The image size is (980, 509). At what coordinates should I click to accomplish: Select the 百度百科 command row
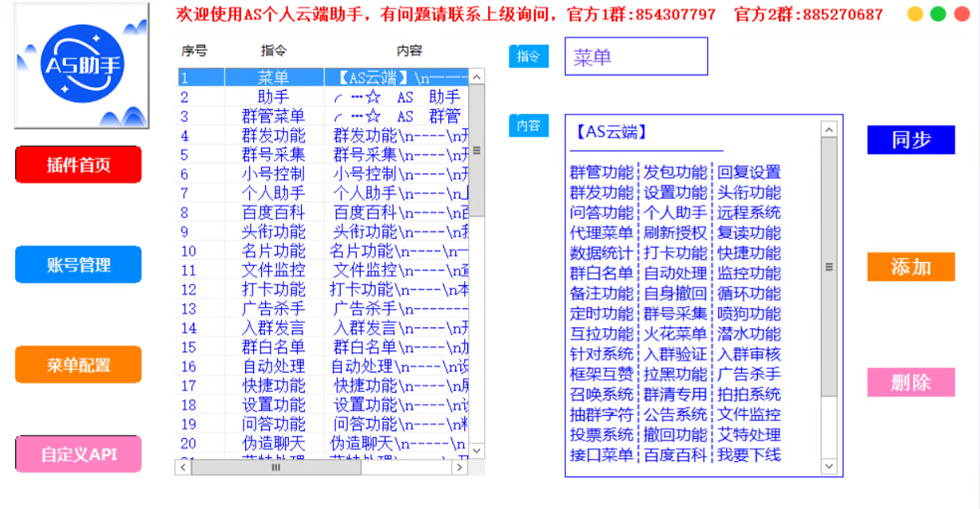(x=273, y=213)
